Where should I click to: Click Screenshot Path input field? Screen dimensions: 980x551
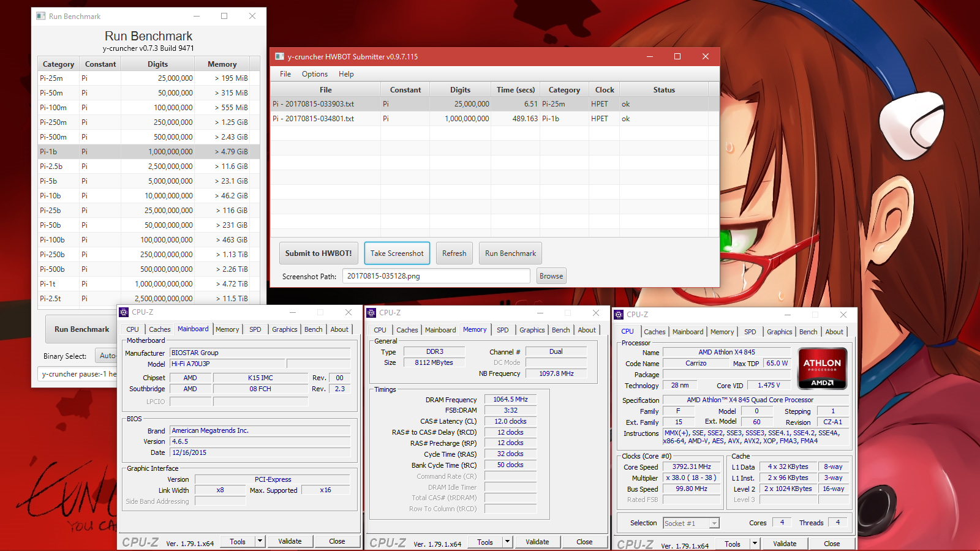436,276
